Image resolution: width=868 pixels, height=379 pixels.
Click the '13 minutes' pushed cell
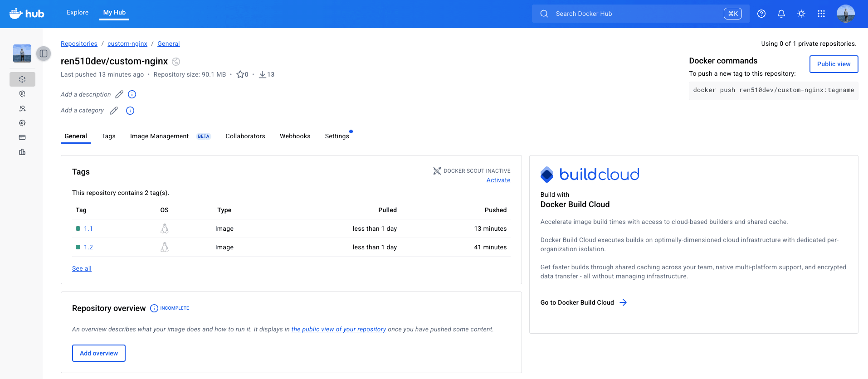(490, 228)
